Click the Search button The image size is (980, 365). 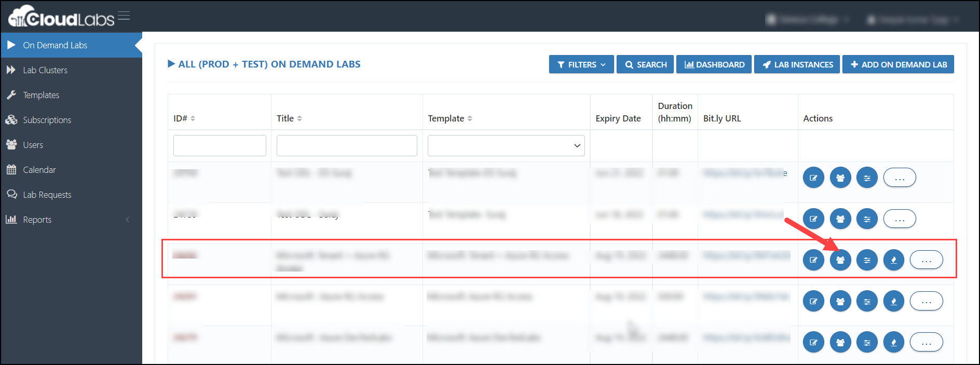point(645,64)
